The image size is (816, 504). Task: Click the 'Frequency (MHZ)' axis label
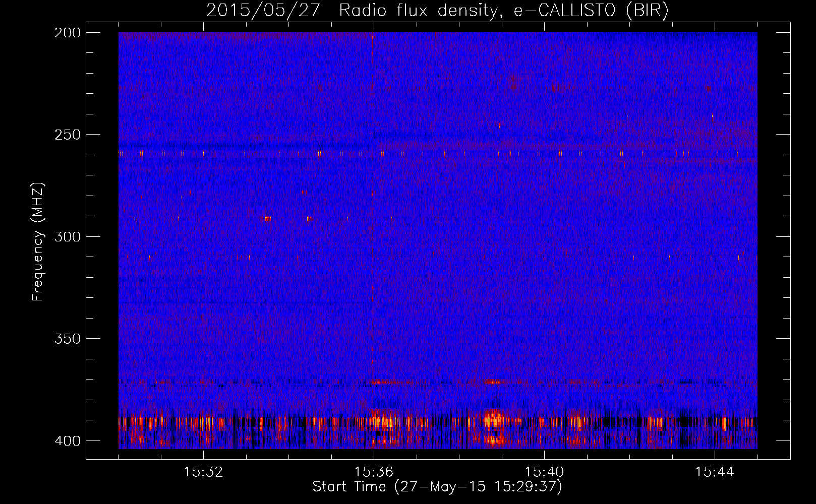pos(38,241)
